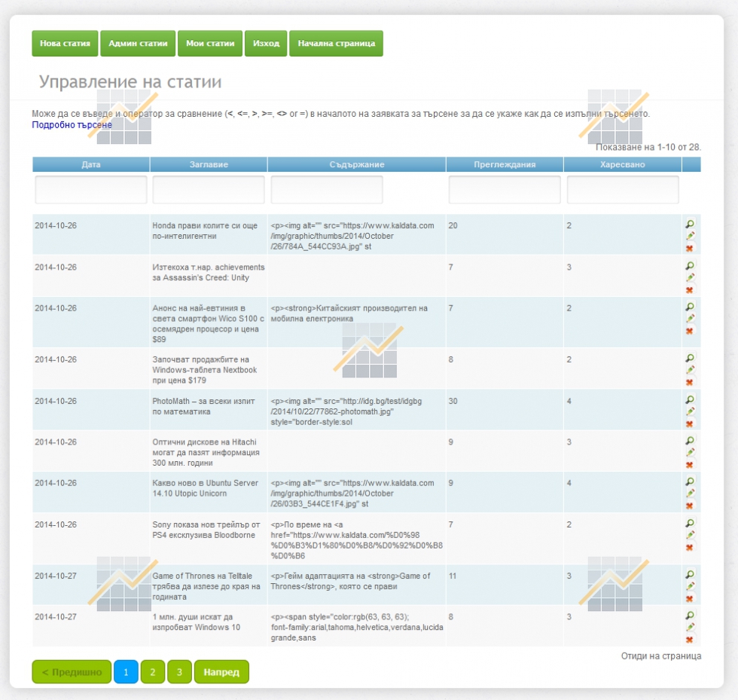Delete the Sony Bloodborne trailer article

(689, 548)
